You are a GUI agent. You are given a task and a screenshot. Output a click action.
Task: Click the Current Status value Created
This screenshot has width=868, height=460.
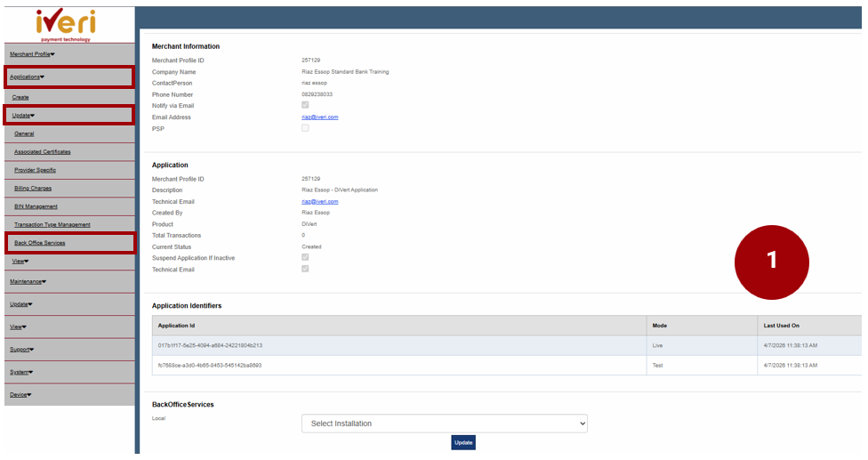[x=311, y=246]
